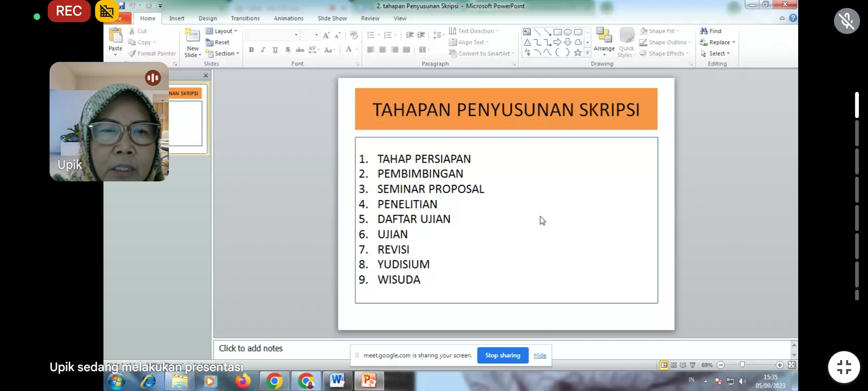Toggle Bold formatting
This screenshot has width=868, height=391.
coord(251,50)
